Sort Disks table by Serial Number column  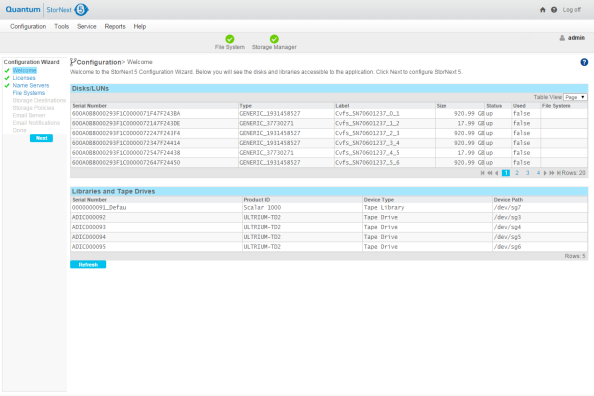coord(90,106)
